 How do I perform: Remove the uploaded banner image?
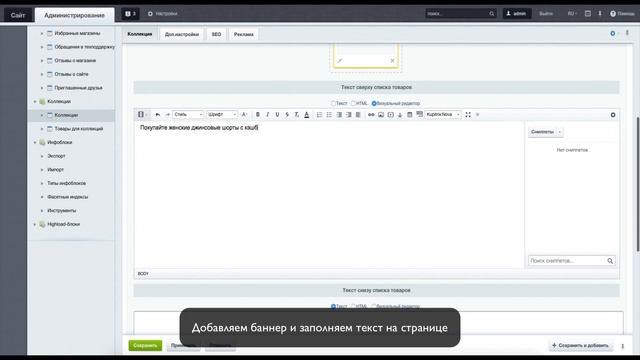pyautogui.click(x=392, y=61)
